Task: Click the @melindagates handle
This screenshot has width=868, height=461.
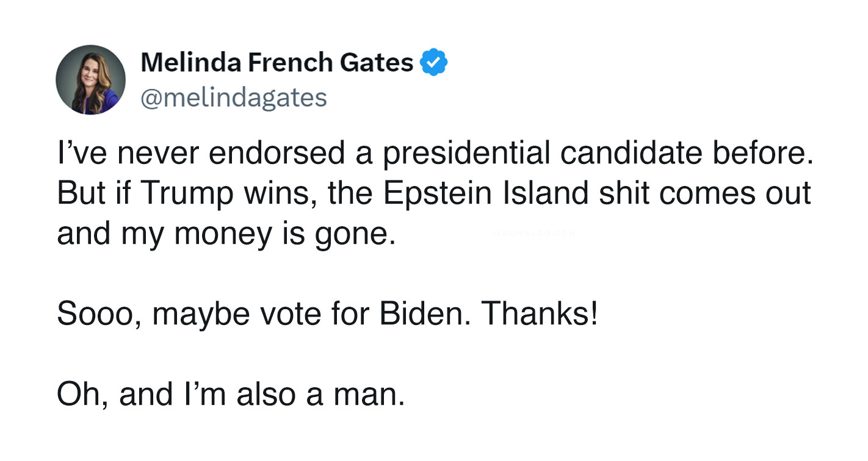Action: point(234,97)
